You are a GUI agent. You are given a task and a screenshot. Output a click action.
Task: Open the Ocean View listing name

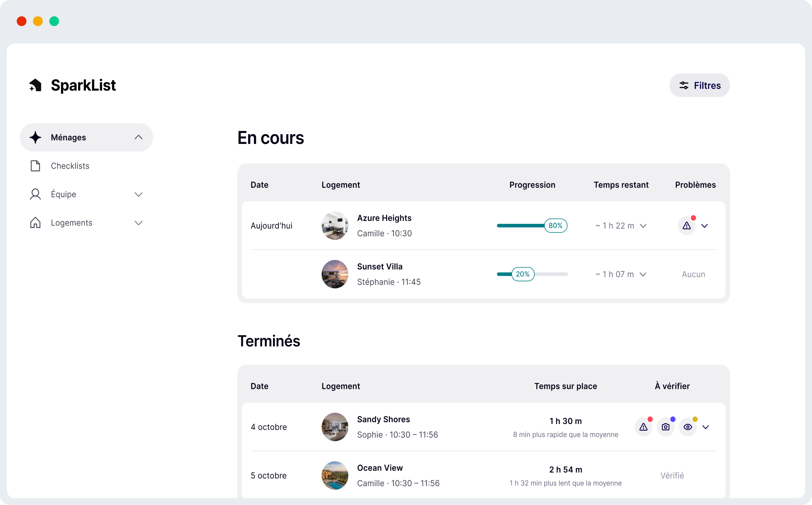(x=380, y=468)
